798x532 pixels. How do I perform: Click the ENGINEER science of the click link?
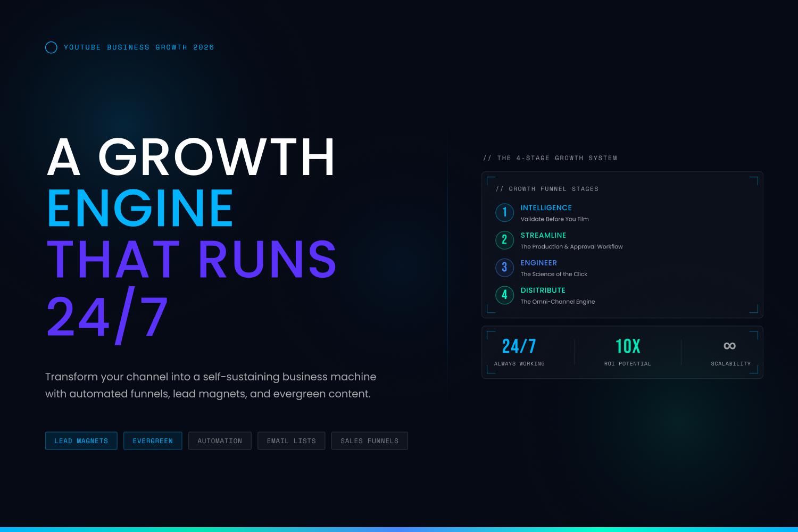coord(538,263)
